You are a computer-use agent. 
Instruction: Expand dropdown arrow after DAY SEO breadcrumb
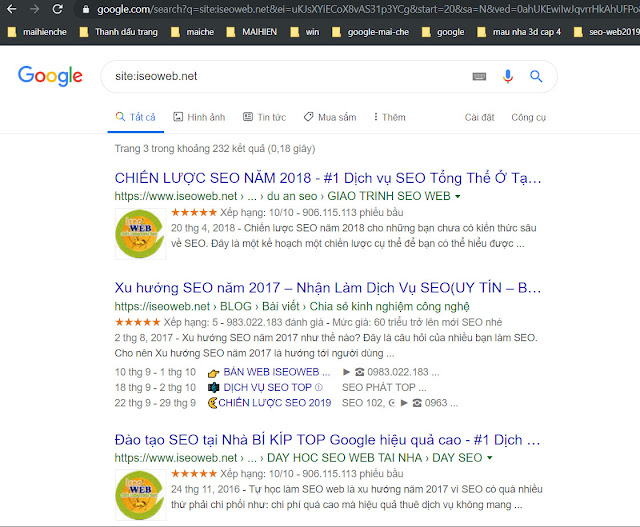click(489, 458)
